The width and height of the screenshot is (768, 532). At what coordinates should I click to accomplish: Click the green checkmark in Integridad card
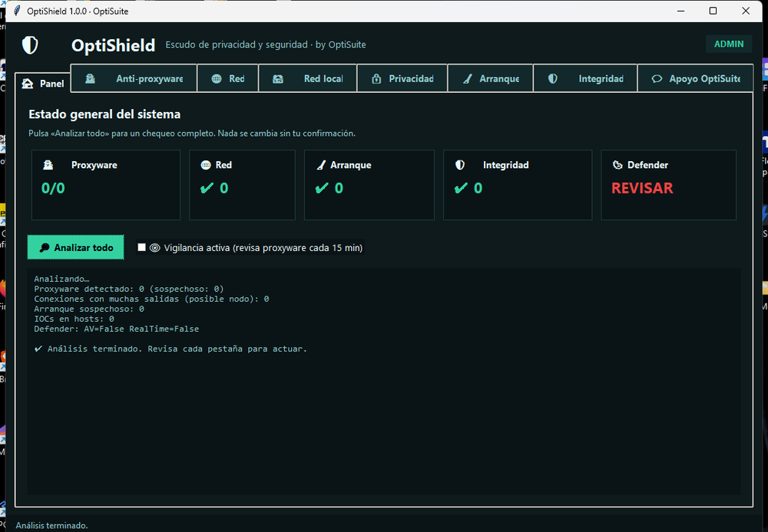461,188
